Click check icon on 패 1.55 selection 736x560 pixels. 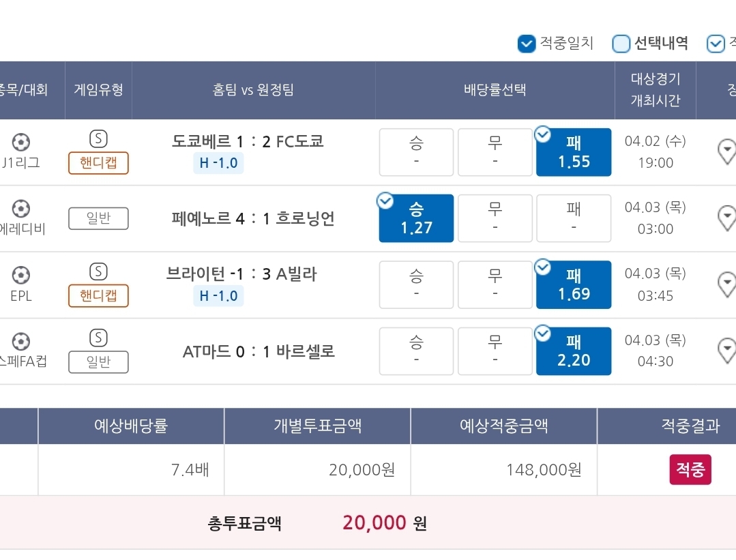click(x=542, y=135)
